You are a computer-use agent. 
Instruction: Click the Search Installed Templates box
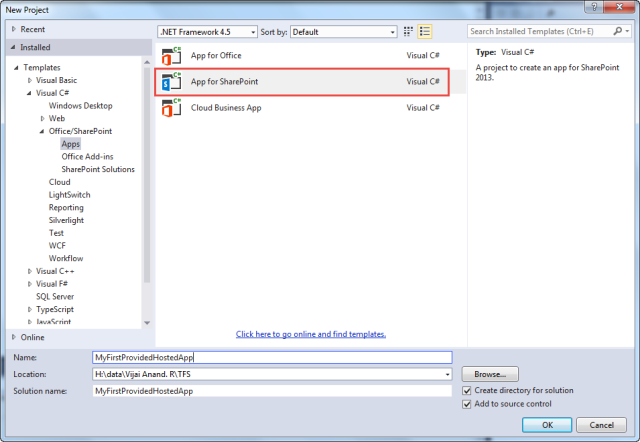(540, 31)
